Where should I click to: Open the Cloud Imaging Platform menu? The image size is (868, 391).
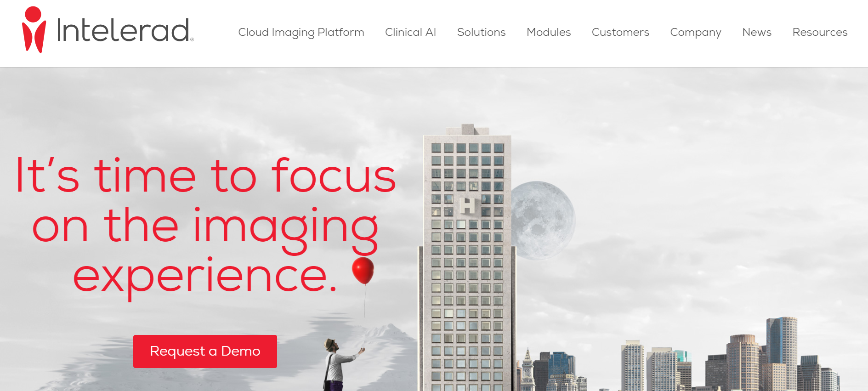[301, 32]
